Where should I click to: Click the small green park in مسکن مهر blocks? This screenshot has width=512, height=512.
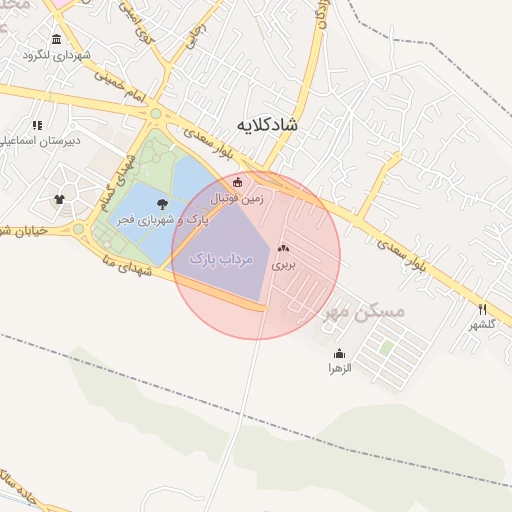tap(386, 348)
